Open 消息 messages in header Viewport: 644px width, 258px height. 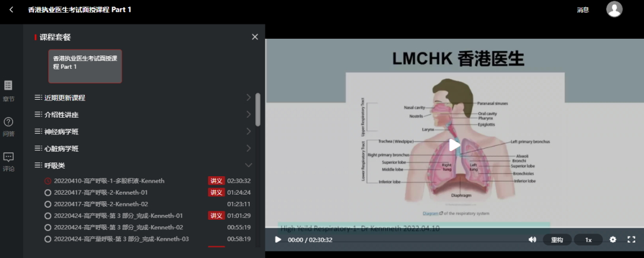(583, 10)
